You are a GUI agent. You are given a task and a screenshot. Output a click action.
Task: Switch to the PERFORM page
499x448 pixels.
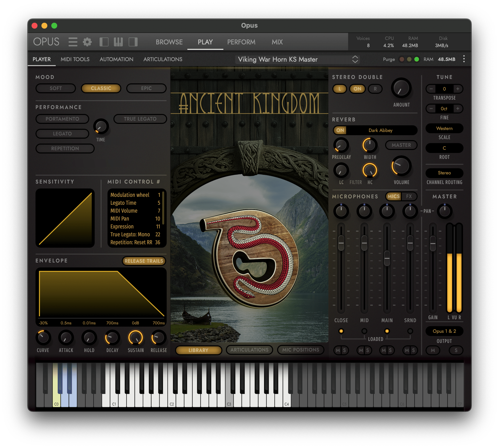(x=241, y=42)
